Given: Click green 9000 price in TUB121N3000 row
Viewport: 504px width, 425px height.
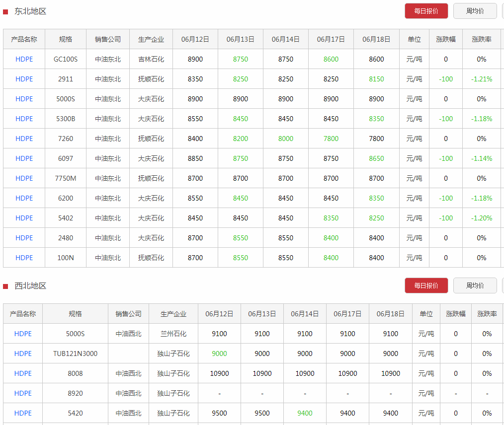Looking at the screenshot, I should pos(219,354).
